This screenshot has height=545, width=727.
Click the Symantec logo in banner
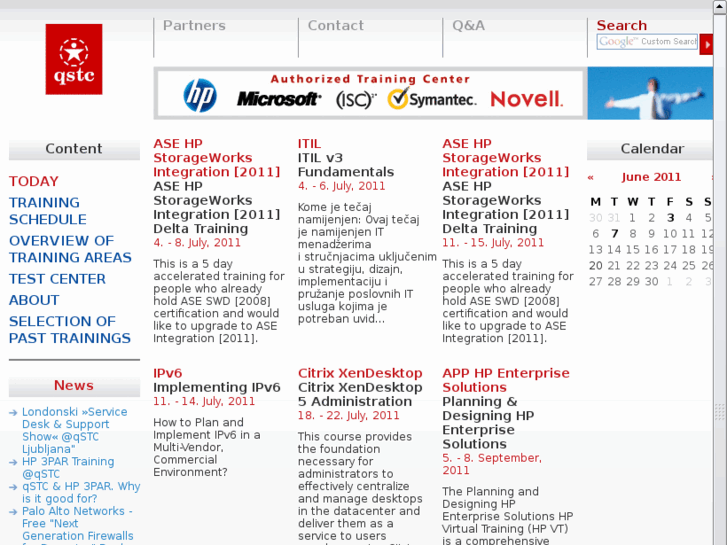pyautogui.click(x=432, y=98)
